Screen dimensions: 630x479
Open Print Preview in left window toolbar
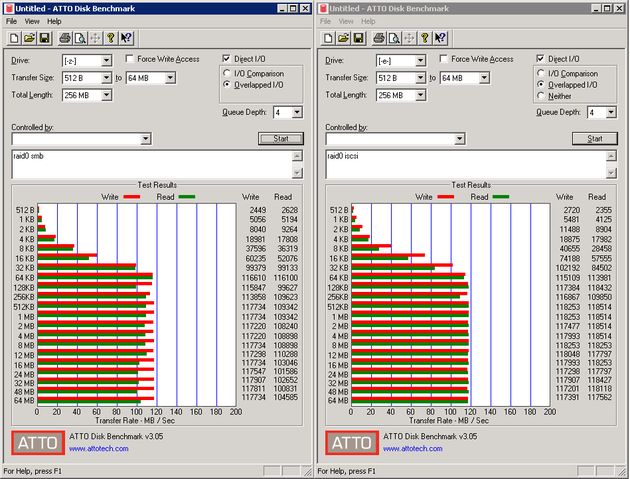pyautogui.click(x=80, y=38)
